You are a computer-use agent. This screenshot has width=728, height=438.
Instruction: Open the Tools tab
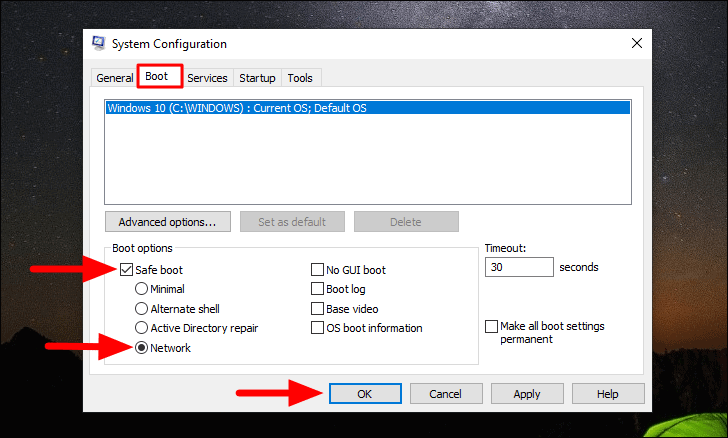(300, 78)
